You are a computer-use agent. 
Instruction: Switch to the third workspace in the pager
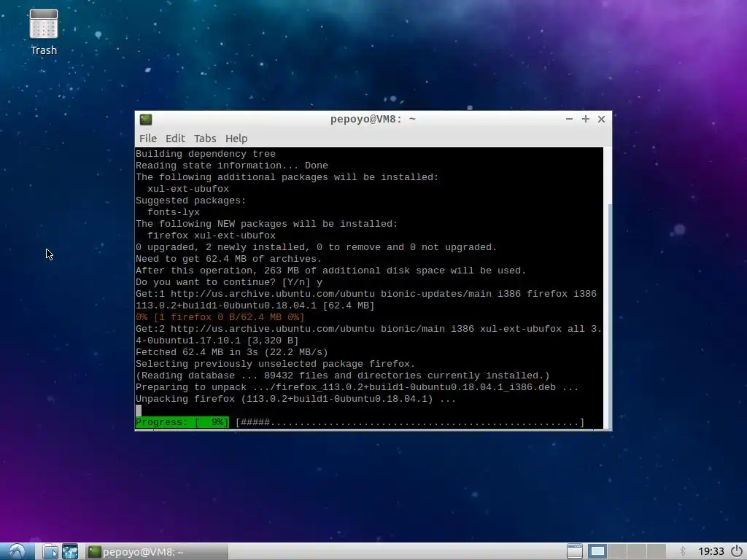pyautogui.click(x=636, y=551)
